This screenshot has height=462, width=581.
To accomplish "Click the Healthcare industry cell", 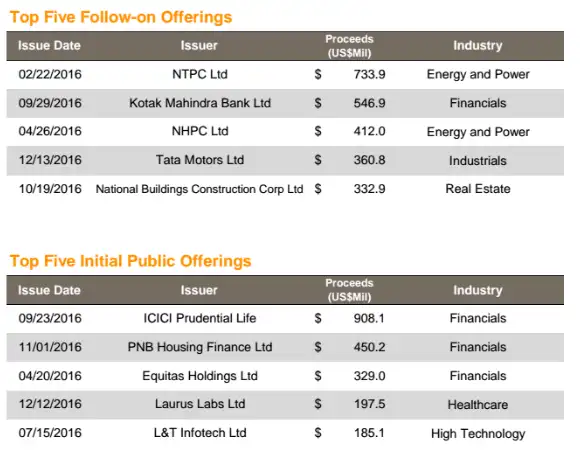I will tap(478, 405).
